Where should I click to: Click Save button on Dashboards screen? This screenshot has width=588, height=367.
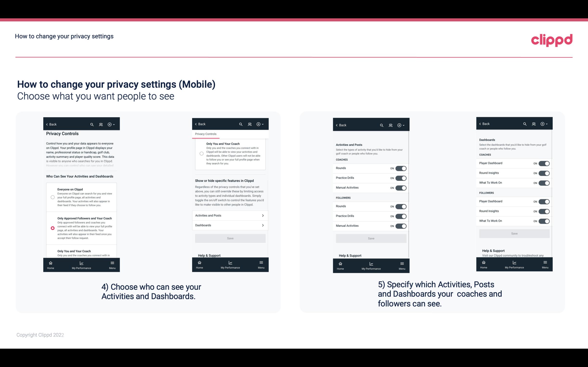point(514,233)
